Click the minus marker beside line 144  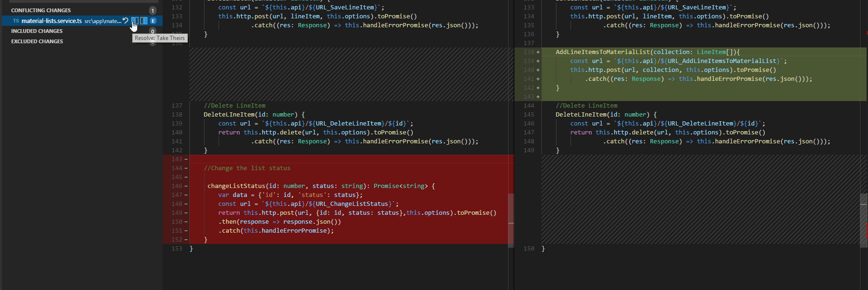186,168
